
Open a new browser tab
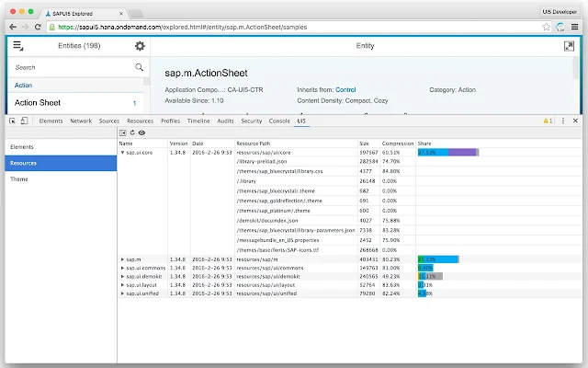(135, 14)
